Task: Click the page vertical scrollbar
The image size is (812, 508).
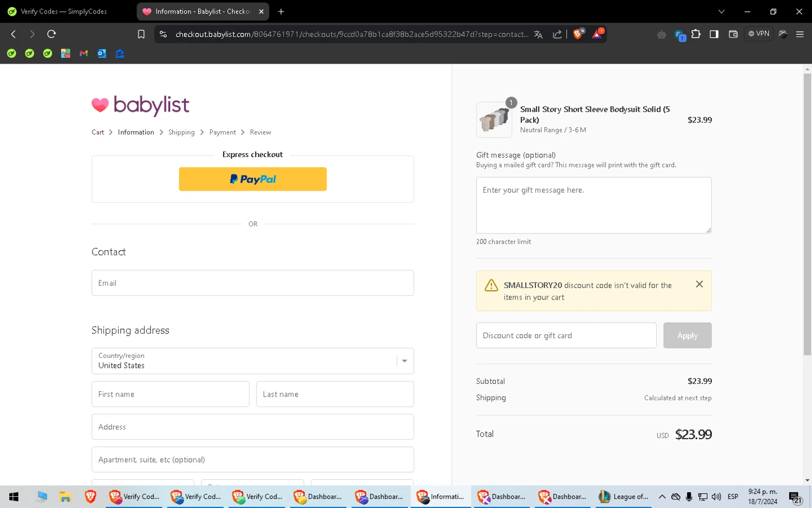Action: tap(807, 214)
